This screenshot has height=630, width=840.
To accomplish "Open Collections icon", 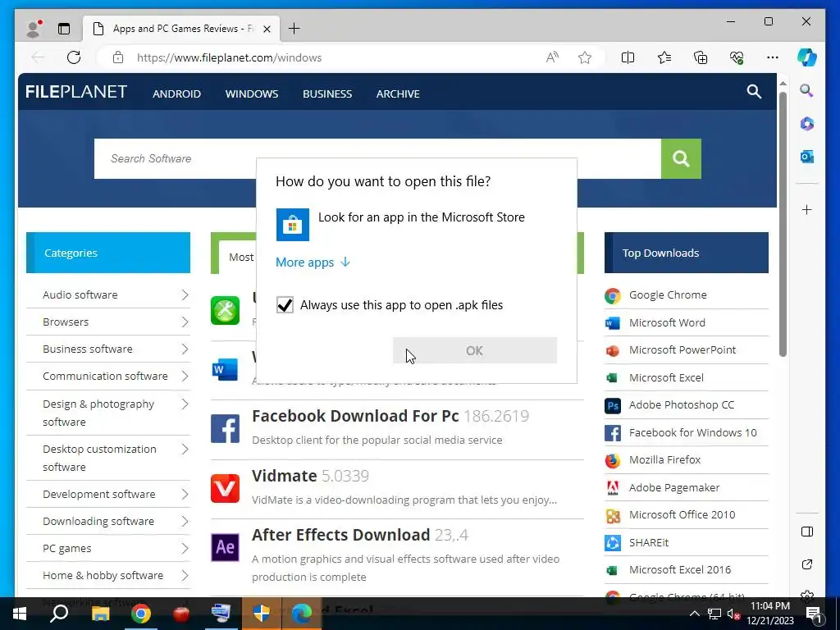I will (x=701, y=57).
